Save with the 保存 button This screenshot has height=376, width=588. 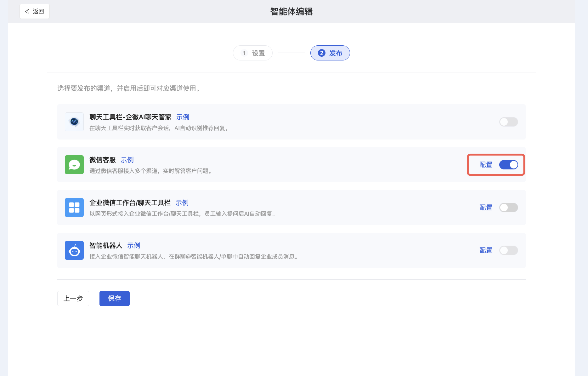[115, 299]
